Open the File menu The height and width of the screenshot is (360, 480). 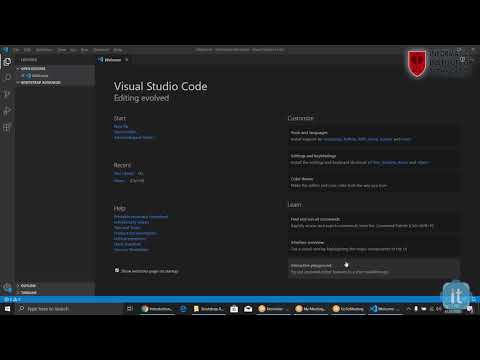16,50
